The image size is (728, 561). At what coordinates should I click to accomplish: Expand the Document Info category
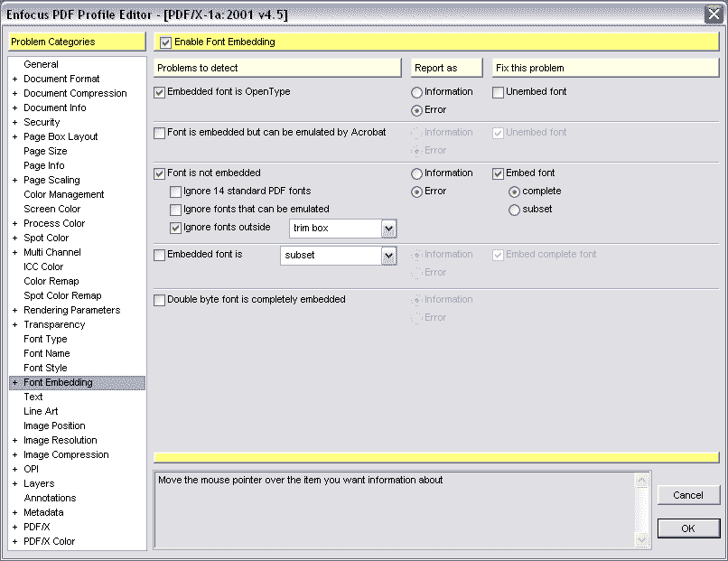point(14,108)
